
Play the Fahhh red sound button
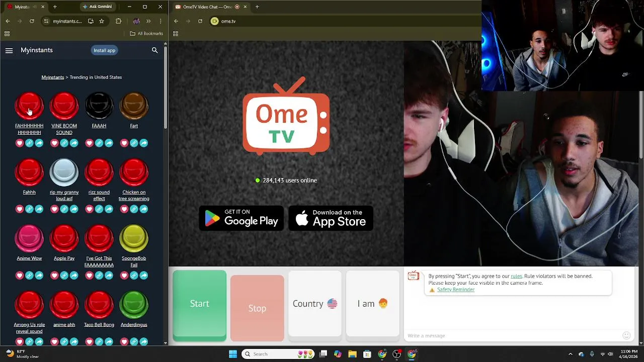click(29, 172)
